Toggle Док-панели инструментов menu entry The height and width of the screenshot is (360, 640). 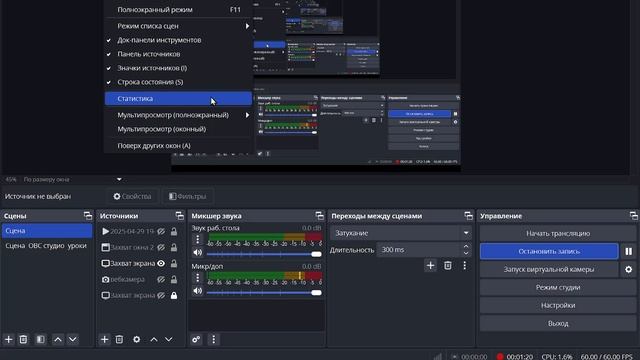(178, 40)
